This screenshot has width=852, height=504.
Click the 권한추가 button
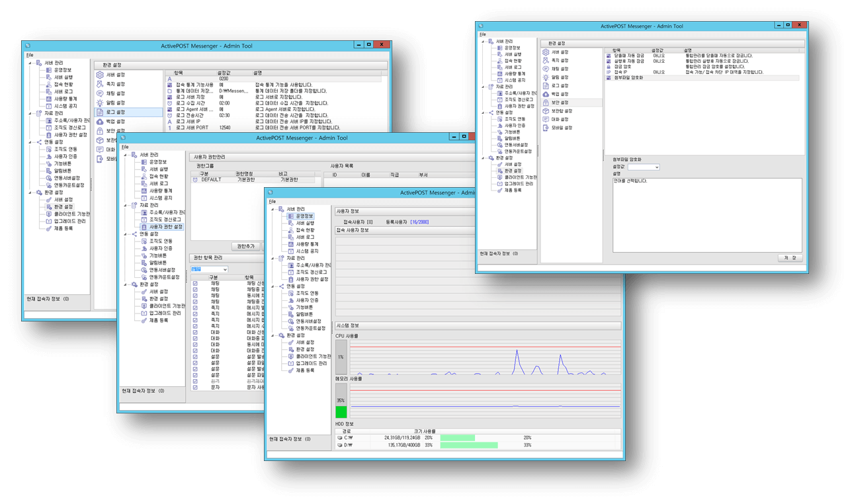[x=245, y=246]
